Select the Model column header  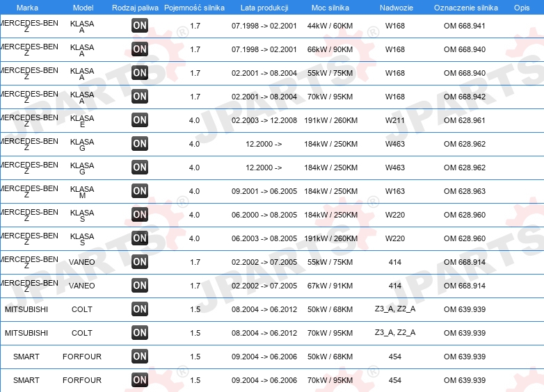(83, 8)
